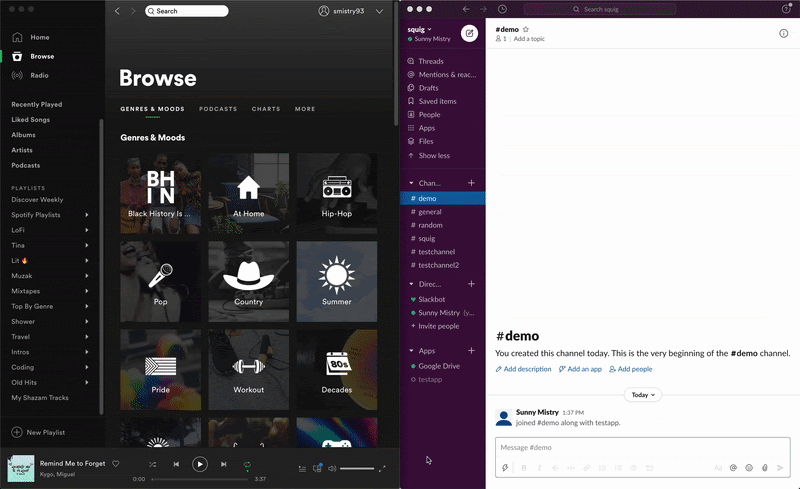Mute Spotify volume speaker icon
Image resolution: width=800 pixels, height=489 pixels.
(x=332, y=469)
